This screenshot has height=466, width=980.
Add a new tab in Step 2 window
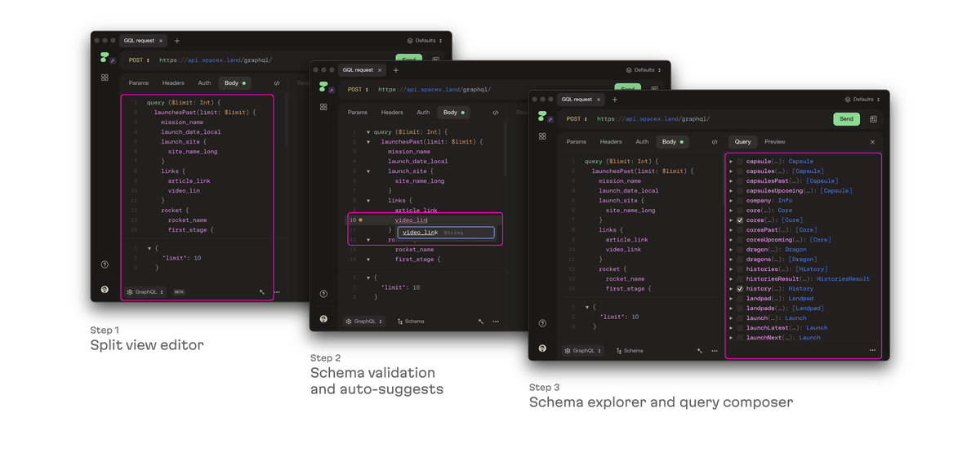pos(396,70)
